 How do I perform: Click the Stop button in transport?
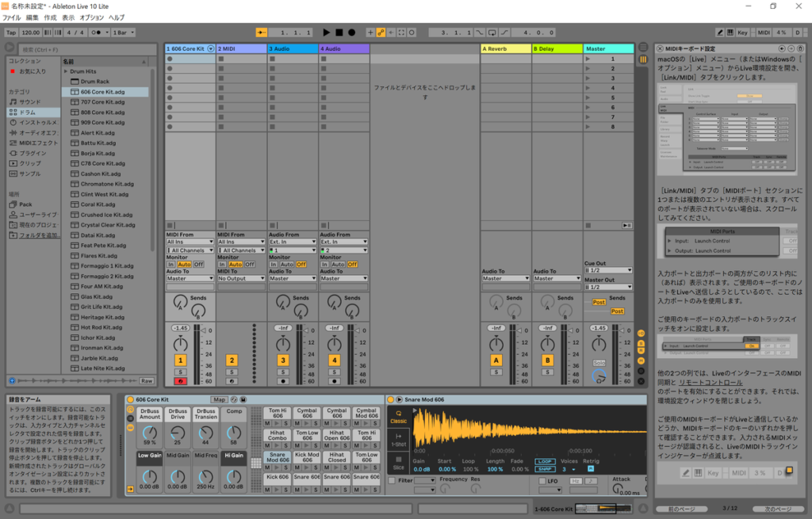click(x=339, y=32)
